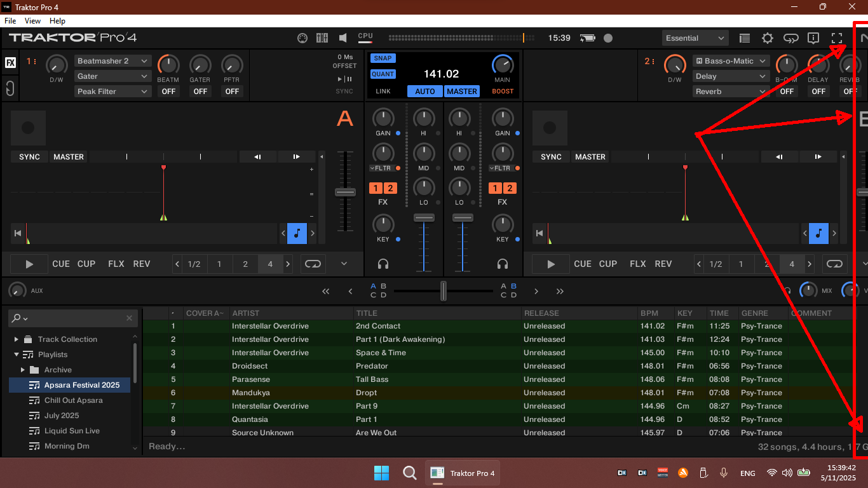The image size is (868, 488).
Task: Turn on the BEATM effect OFF button
Action: click(x=168, y=91)
